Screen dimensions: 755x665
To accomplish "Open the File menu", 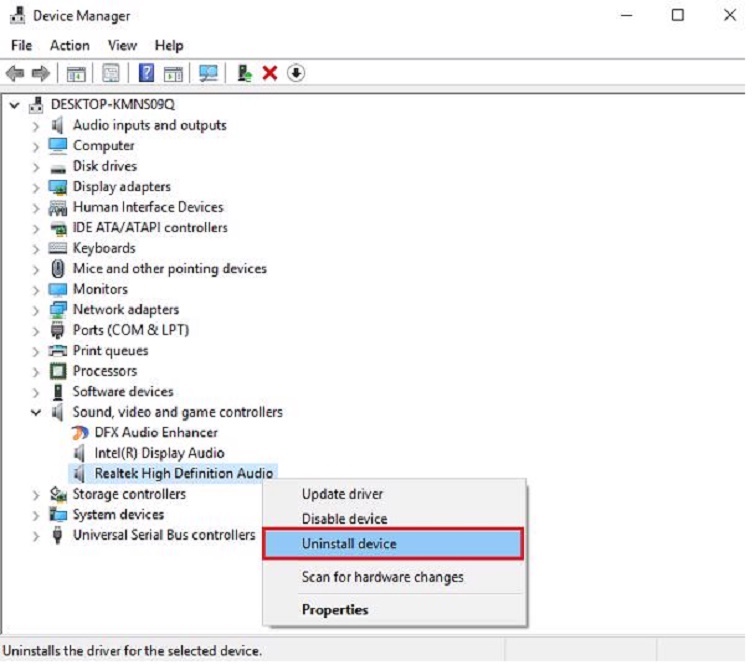I will [x=21, y=46].
